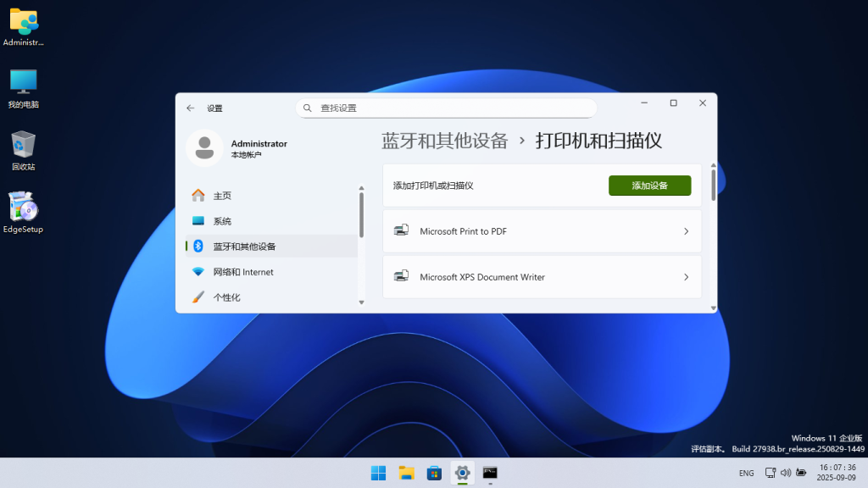The height and width of the screenshot is (488, 868).
Task: Open 主页 home page in sidebar
Action: click(271, 196)
